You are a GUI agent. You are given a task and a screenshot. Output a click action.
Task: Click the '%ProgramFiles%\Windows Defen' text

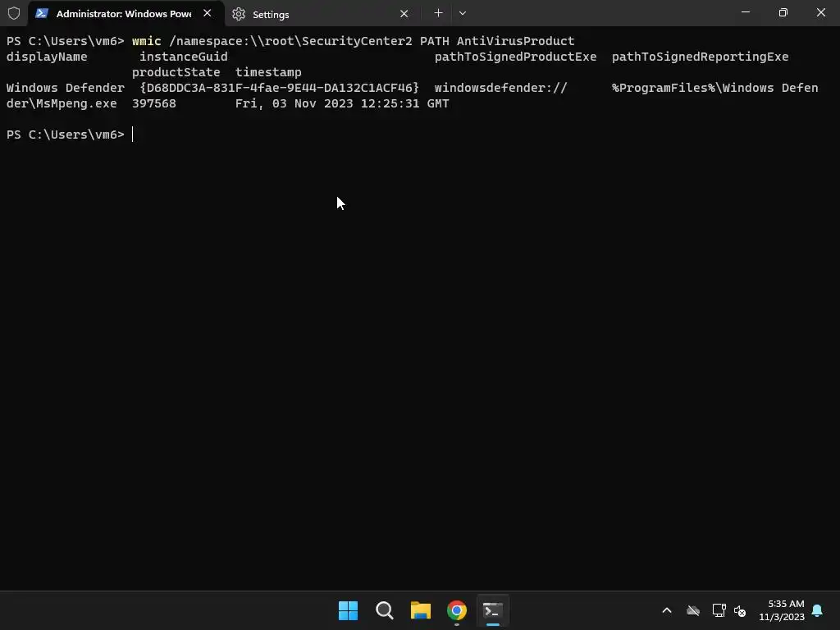714,88
